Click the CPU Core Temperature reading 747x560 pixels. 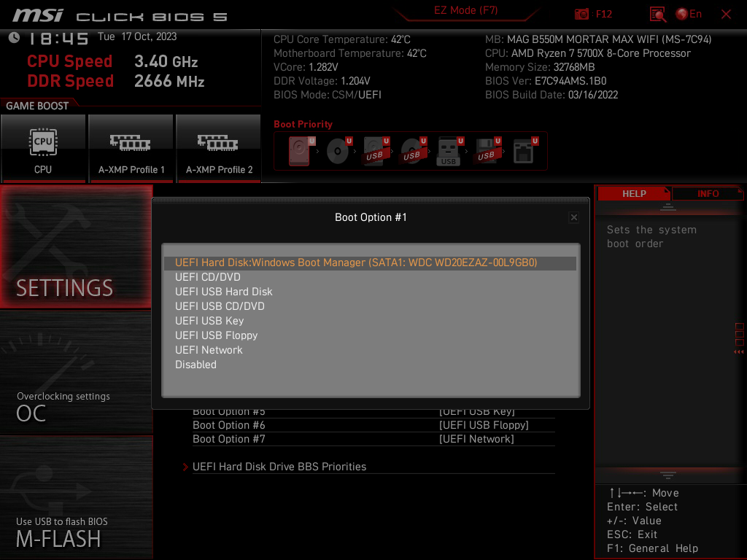point(342,39)
